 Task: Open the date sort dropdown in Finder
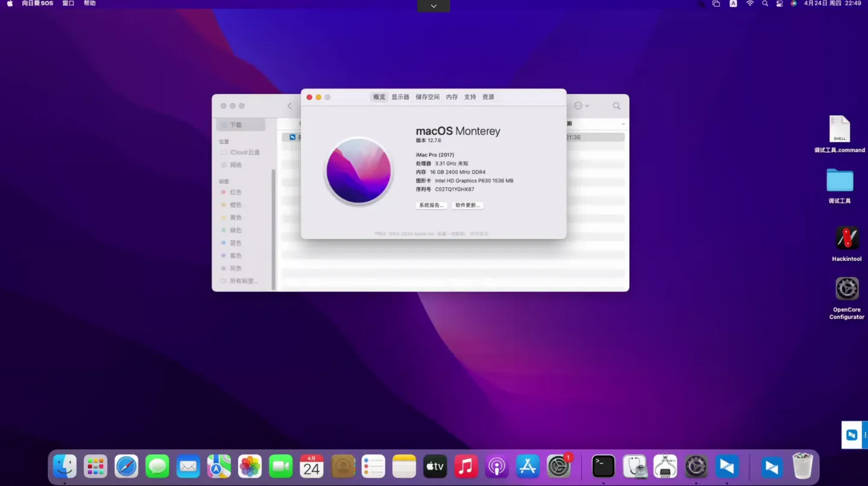point(622,123)
